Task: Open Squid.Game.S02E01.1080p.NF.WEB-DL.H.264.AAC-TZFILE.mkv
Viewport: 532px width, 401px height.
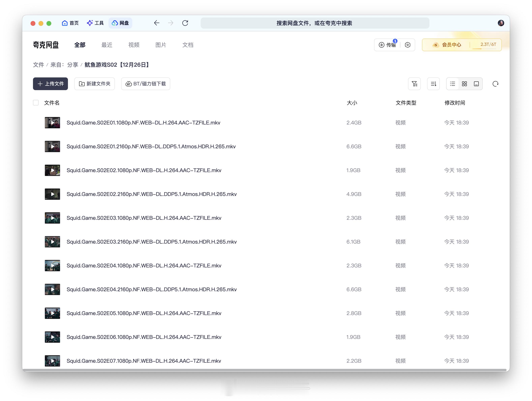Action: tap(143, 123)
